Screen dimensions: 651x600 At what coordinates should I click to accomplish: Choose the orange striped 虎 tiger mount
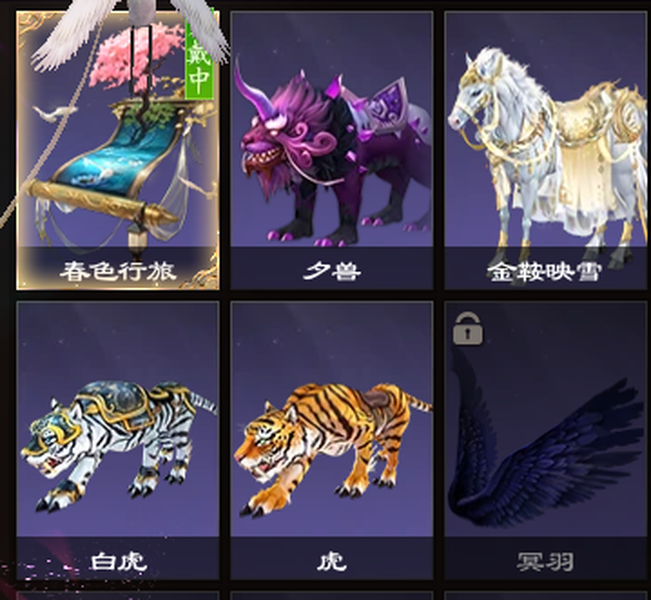332,441
